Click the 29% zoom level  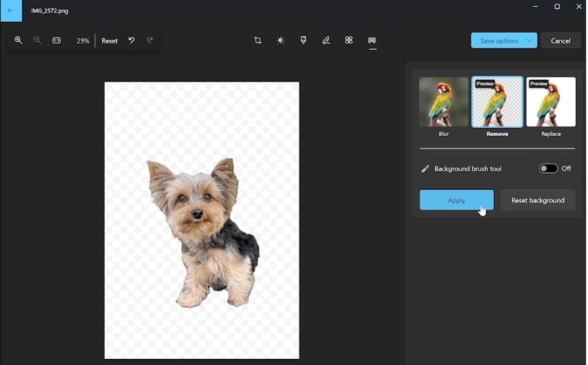click(x=83, y=40)
